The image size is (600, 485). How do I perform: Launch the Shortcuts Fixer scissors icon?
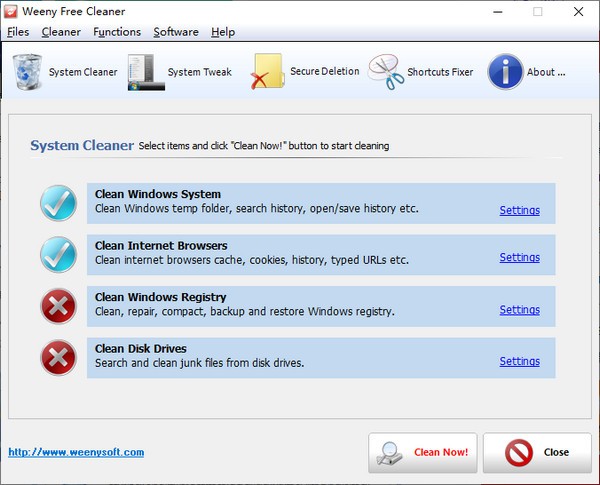(386, 72)
